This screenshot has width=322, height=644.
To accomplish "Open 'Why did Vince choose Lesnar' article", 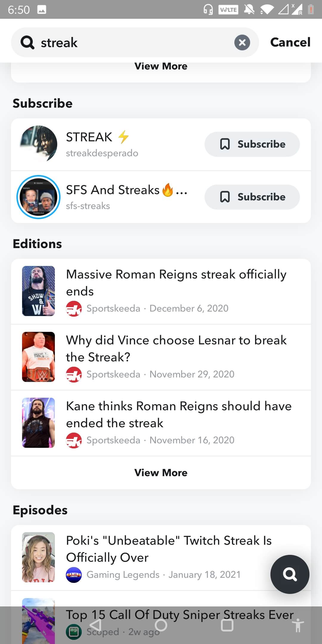I will [176, 348].
